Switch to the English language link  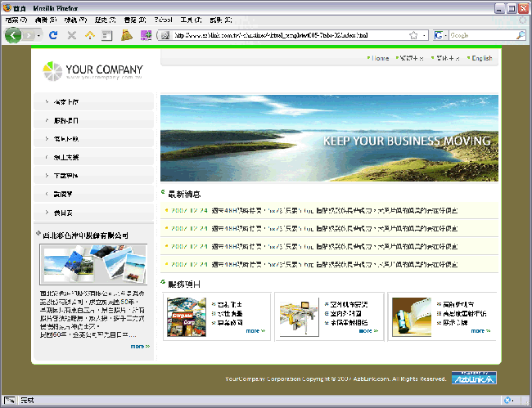tap(481, 58)
